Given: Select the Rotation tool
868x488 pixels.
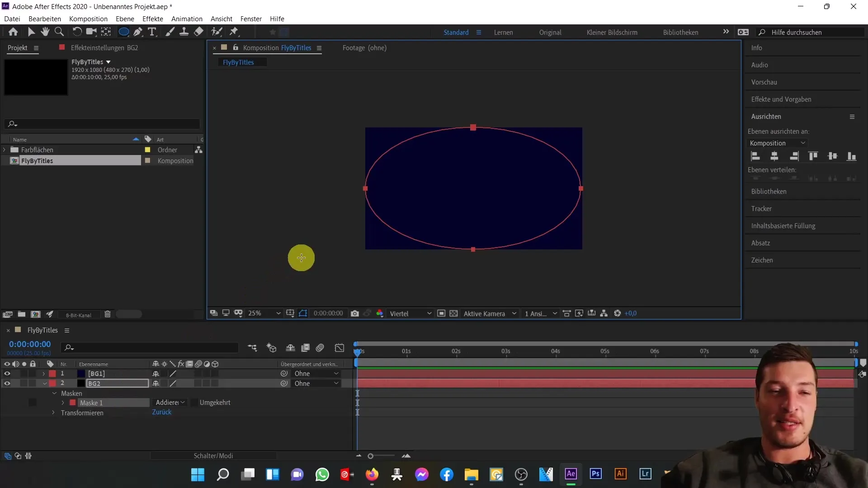Looking at the screenshot, I should (x=77, y=32).
